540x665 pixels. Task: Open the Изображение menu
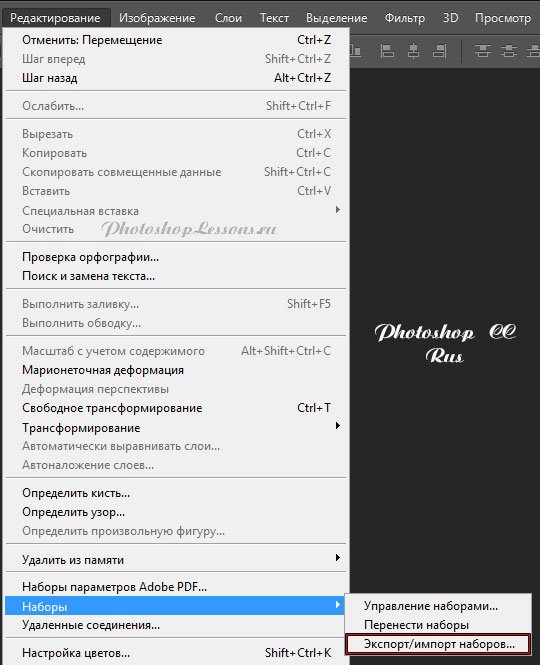click(157, 18)
